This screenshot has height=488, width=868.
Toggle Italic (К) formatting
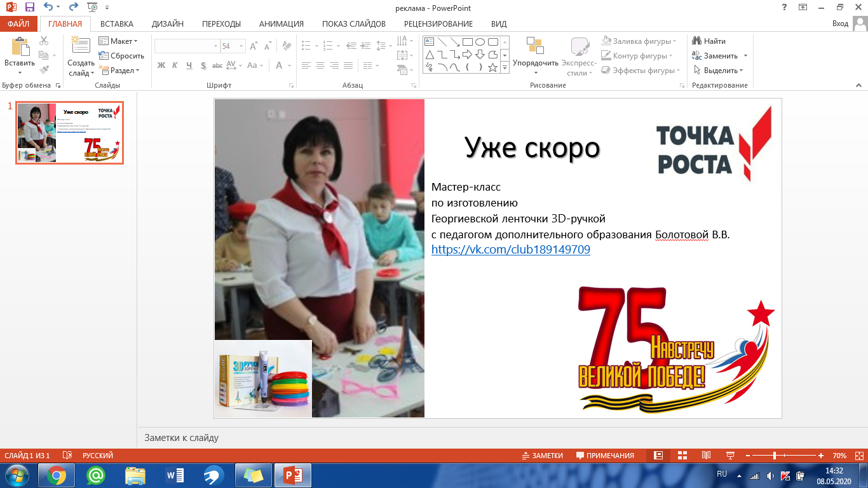click(175, 65)
